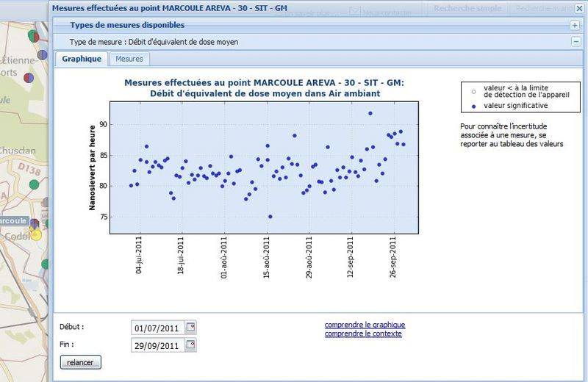The height and width of the screenshot is (382, 588).
Task: Click the Nanosievert par heure axis title
Action: (x=93, y=167)
